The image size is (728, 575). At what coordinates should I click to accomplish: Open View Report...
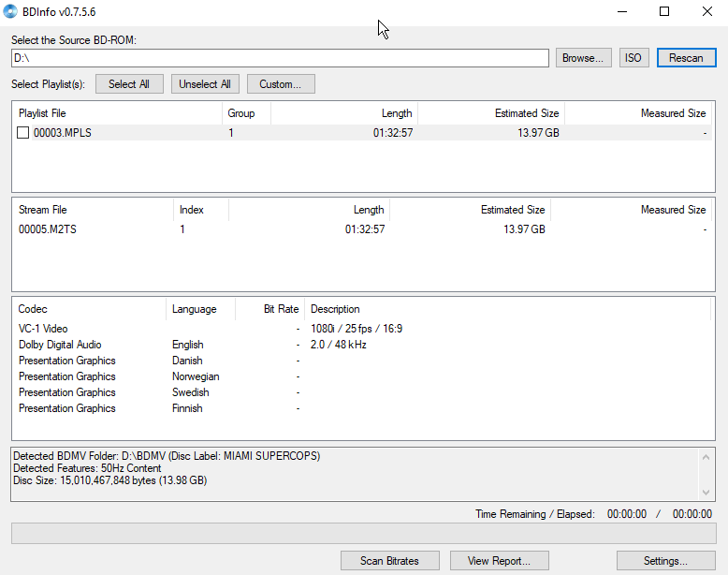(x=499, y=561)
